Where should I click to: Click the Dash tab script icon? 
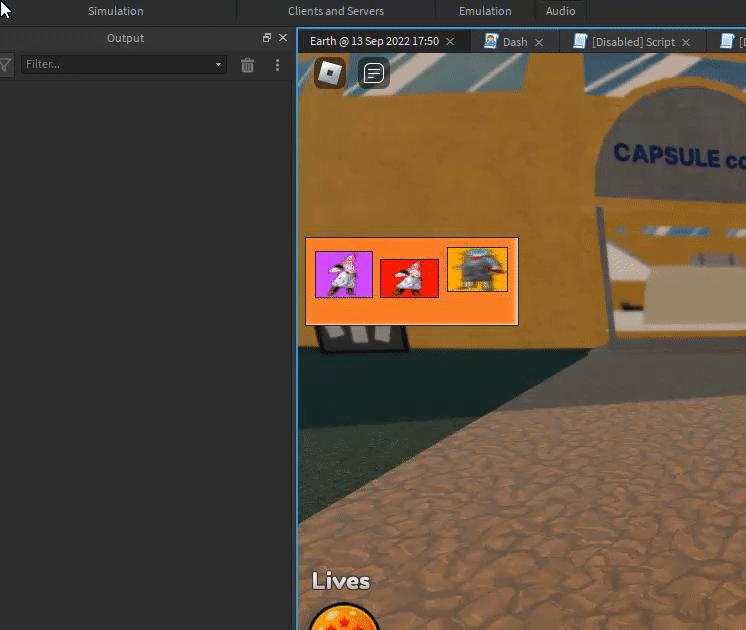pyautogui.click(x=491, y=41)
